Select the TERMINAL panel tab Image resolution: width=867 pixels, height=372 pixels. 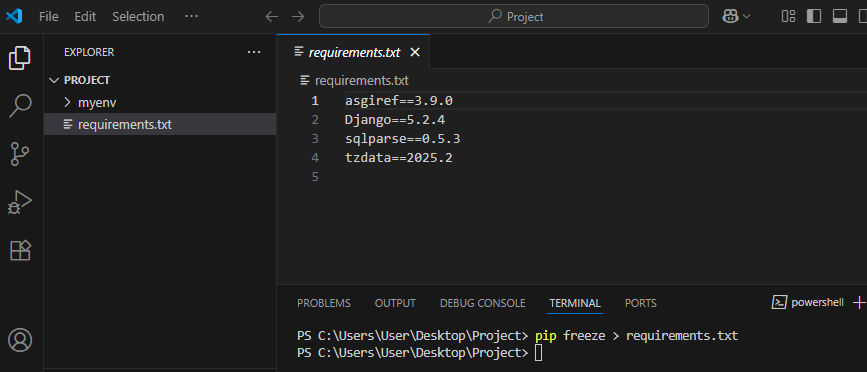click(x=575, y=303)
